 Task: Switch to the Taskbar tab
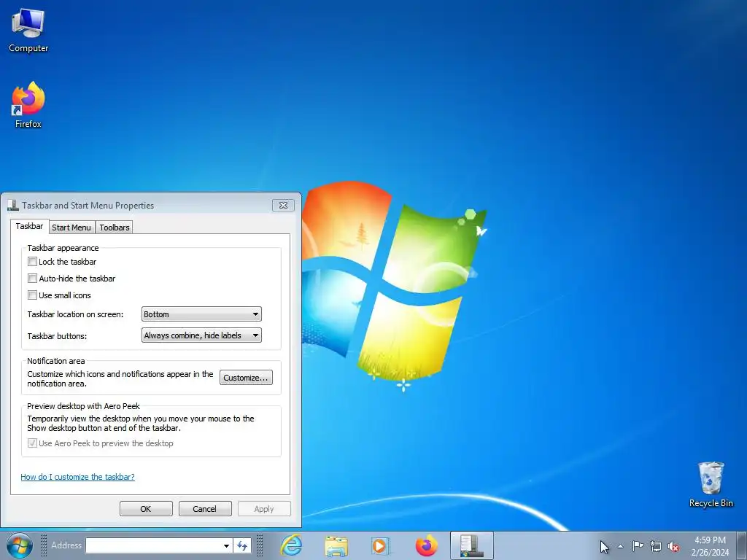click(x=29, y=226)
